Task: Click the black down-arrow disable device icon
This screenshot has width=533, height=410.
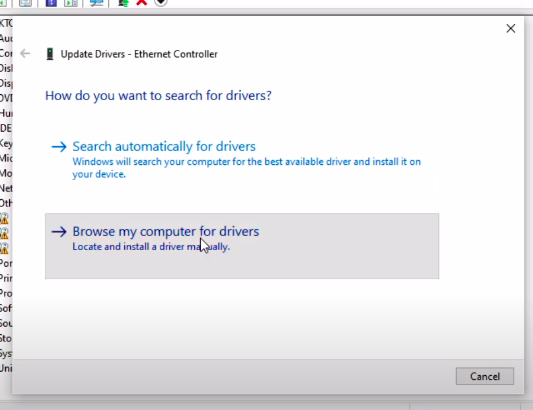Action: point(161,3)
